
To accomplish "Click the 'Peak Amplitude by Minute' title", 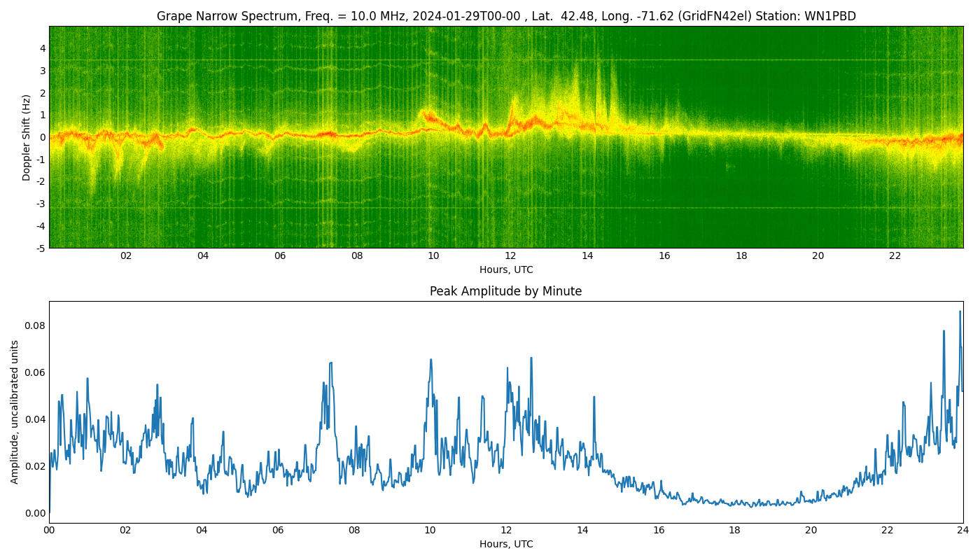I will tap(505, 291).
